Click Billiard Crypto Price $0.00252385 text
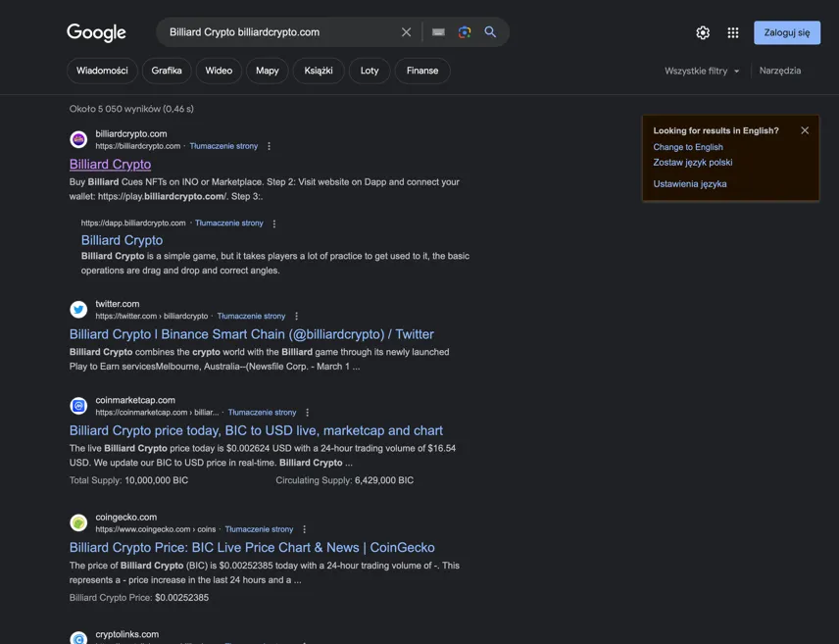Screen dimensions: 839x644 [x=138, y=598]
